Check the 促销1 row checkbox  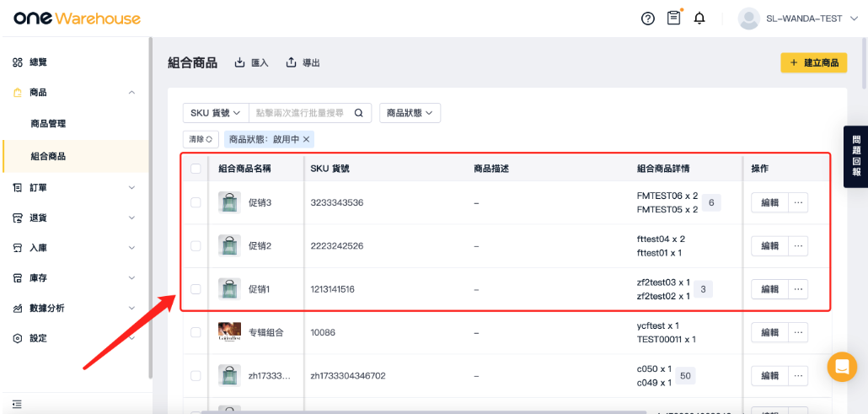coord(196,289)
